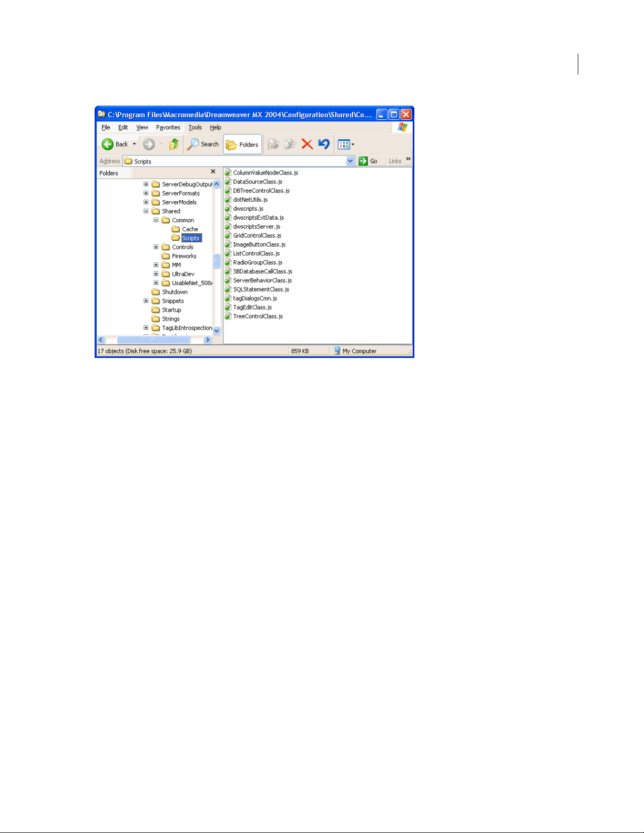Screen dimensions: 644x833
Task: Select the Strings folder
Action: (x=166, y=318)
